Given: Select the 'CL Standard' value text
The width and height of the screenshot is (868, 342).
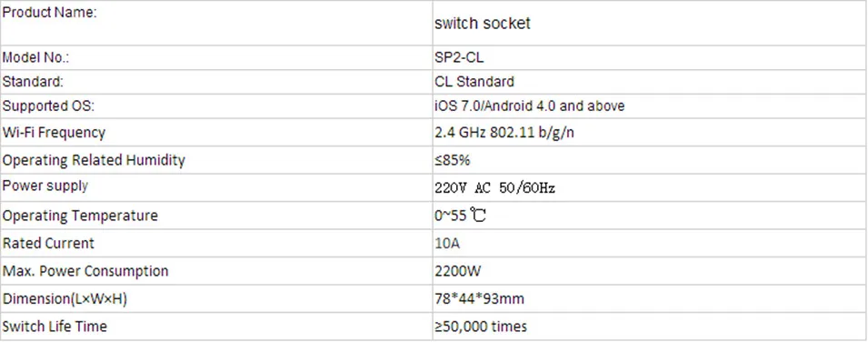Looking at the screenshot, I should tap(474, 82).
